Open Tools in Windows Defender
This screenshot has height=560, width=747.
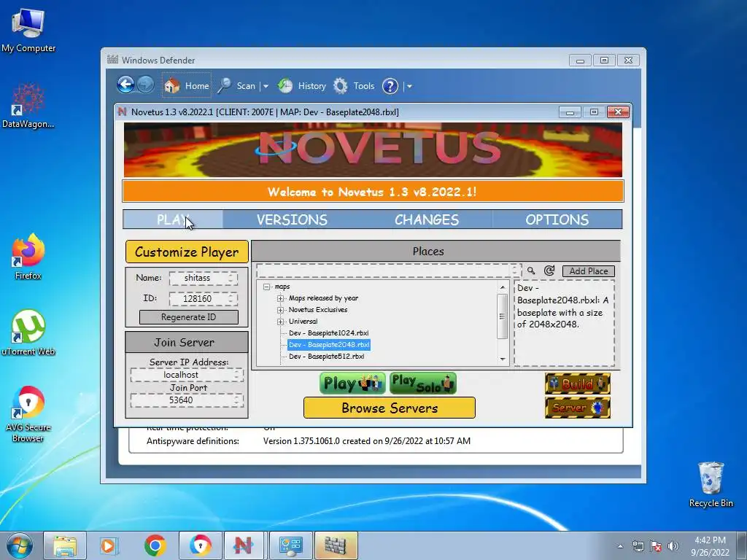coord(354,86)
